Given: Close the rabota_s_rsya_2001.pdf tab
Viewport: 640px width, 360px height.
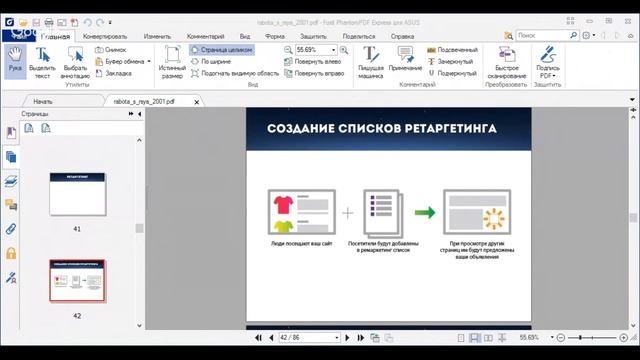Looking at the screenshot, I should pos(197,102).
